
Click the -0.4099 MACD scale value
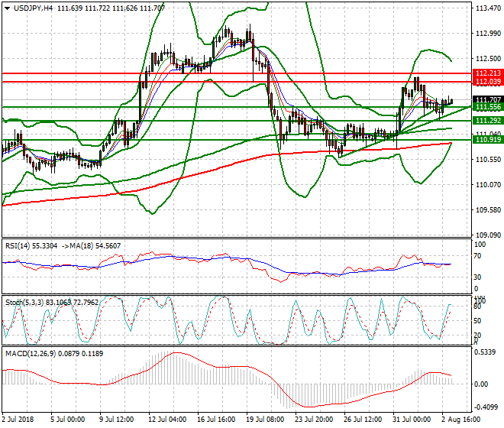coord(486,407)
